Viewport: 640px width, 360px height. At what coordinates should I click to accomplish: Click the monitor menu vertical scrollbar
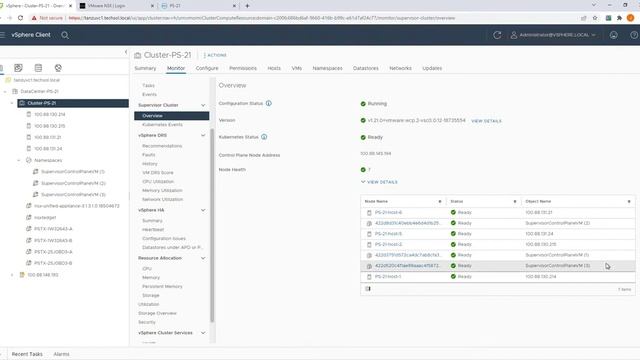[212, 224]
